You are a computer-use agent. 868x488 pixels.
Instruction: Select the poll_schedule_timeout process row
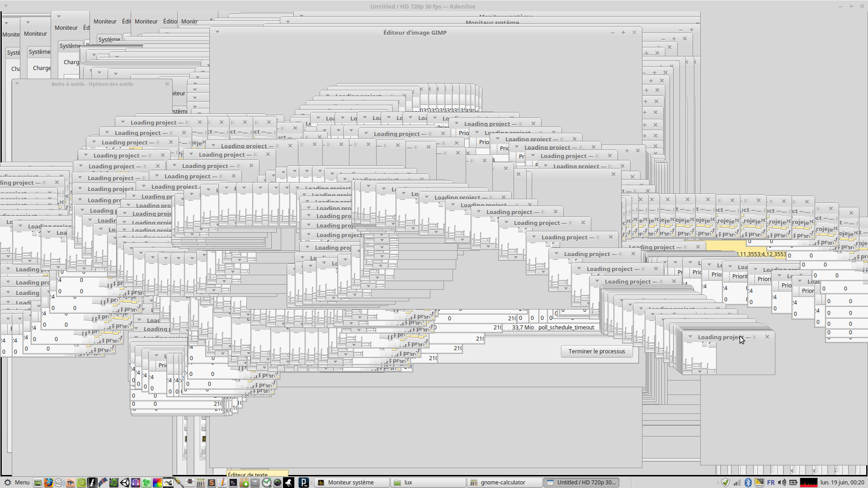[x=566, y=328]
